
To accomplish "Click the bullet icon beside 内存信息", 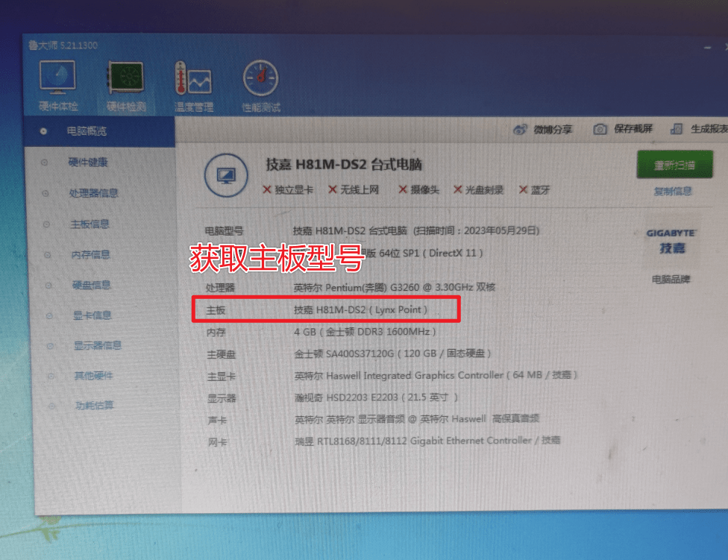I will click(47, 255).
